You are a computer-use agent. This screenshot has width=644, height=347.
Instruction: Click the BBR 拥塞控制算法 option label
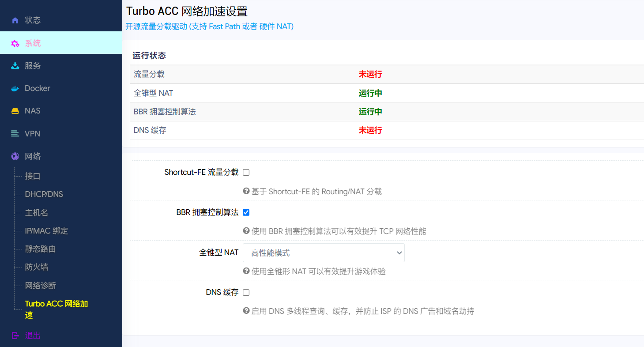click(x=207, y=212)
